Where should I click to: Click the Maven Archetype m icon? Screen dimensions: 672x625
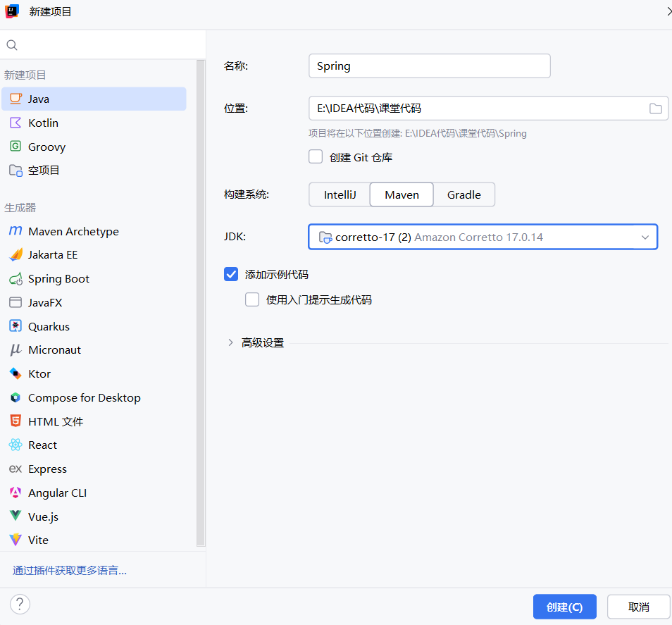click(15, 230)
